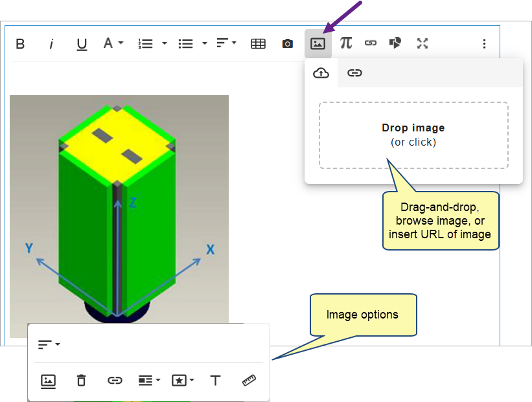Viewport: 532px width, 402px height.
Task: Switch to the upload image tab
Action: pyautogui.click(x=321, y=73)
